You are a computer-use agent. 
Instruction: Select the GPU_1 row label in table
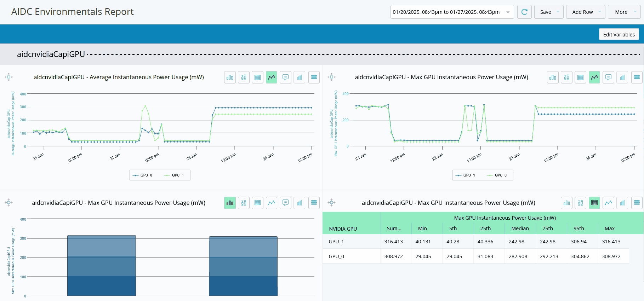[x=336, y=242]
